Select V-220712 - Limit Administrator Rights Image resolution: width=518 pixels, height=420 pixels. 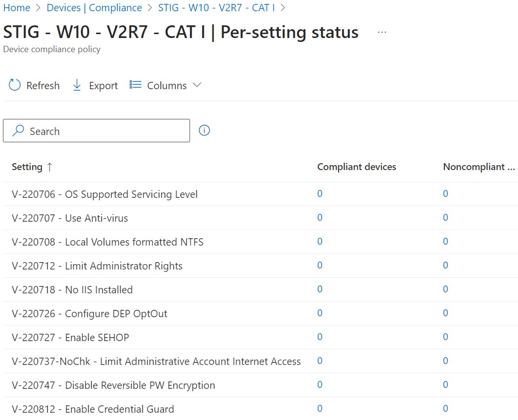tap(97, 266)
